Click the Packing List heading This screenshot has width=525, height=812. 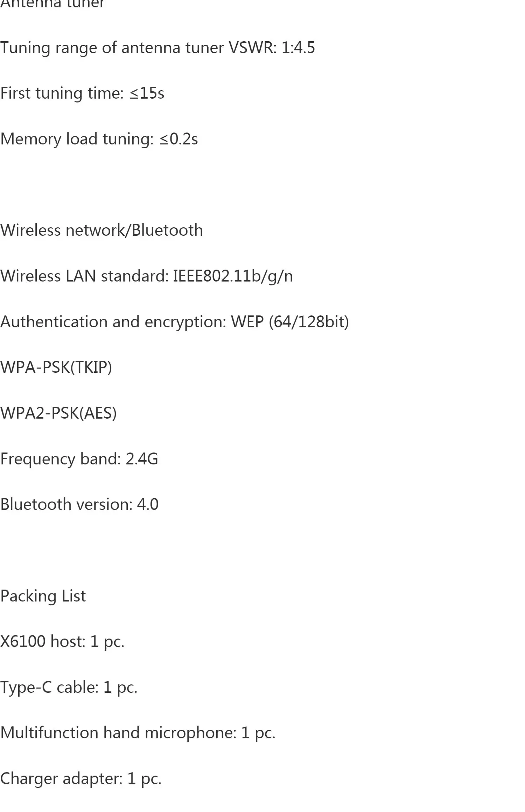click(43, 596)
